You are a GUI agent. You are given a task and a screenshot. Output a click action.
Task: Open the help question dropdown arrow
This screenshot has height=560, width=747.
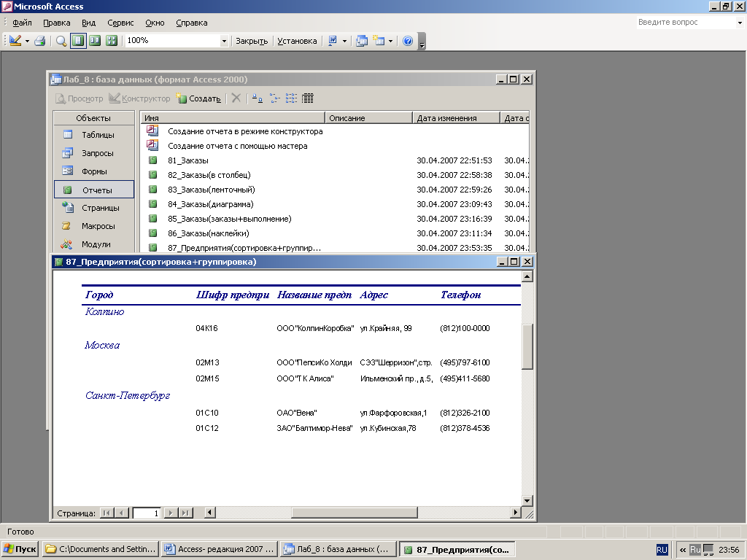click(x=740, y=23)
